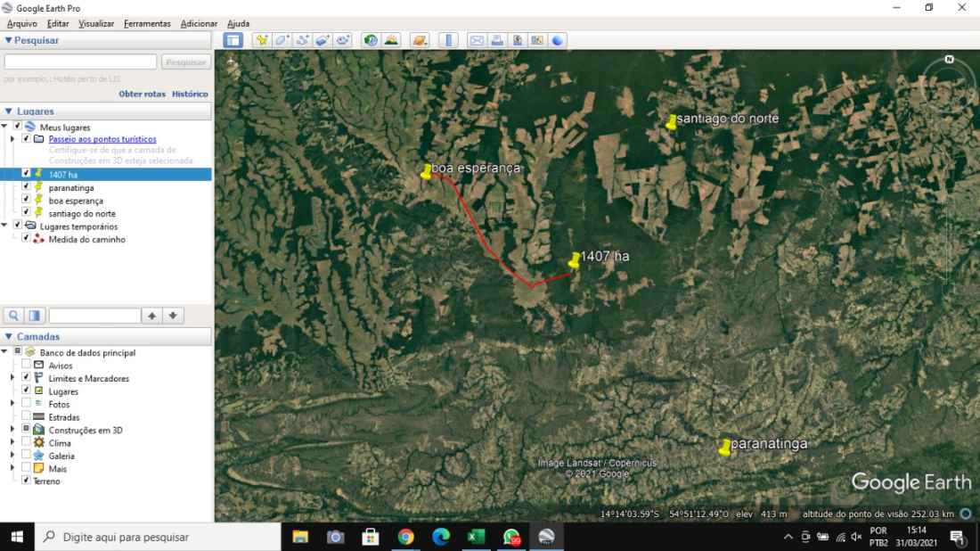Image resolution: width=980 pixels, height=551 pixels.
Task: Show historical imagery clock icon
Action: pos(371,41)
